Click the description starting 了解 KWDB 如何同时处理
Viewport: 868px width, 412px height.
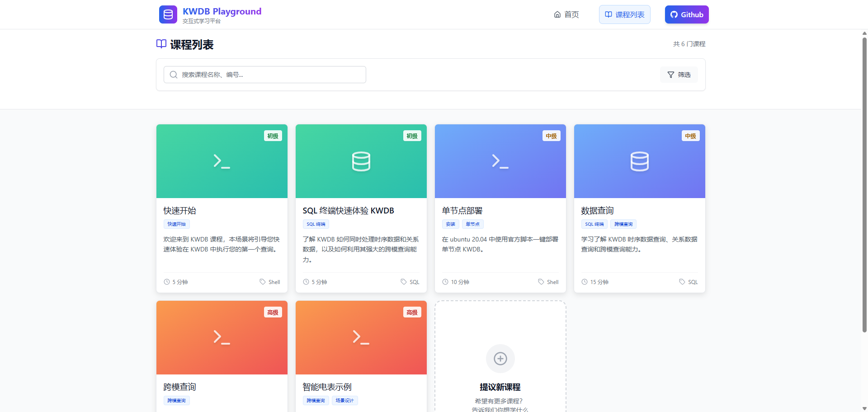(x=361, y=249)
